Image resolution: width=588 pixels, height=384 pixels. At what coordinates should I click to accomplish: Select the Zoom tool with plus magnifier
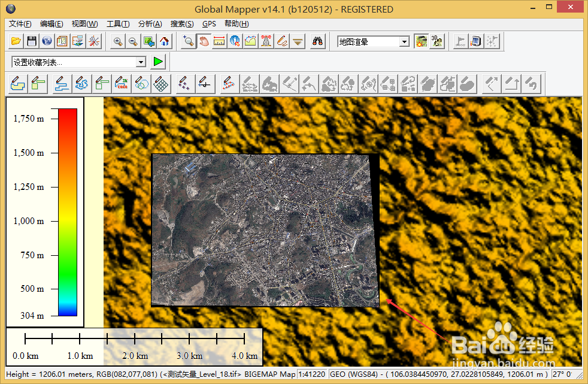[188, 41]
